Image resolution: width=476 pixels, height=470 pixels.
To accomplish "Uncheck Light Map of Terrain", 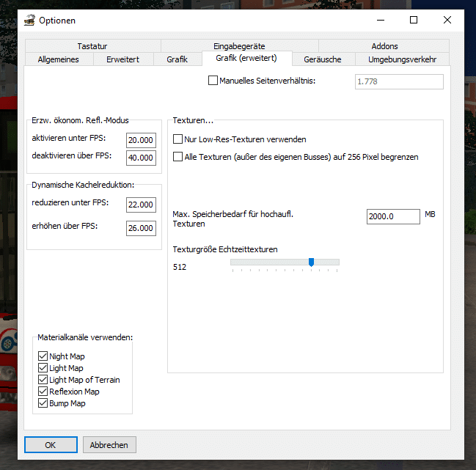I will pyautogui.click(x=43, y=380).
